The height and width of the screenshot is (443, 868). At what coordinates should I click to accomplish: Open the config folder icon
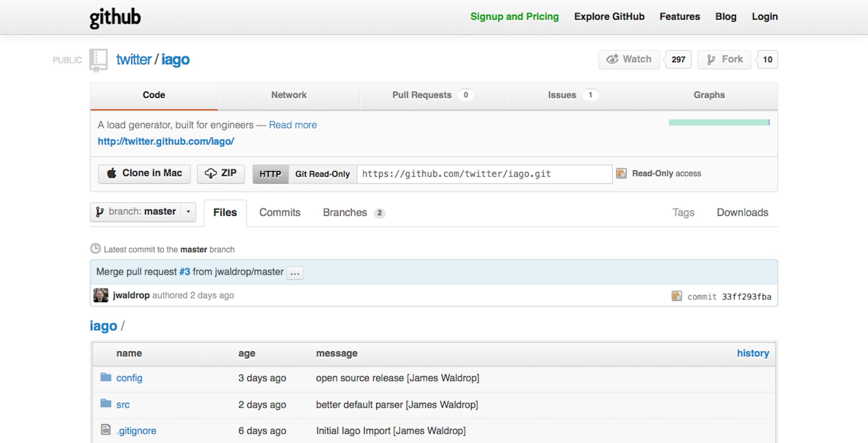tap(106, 377)
